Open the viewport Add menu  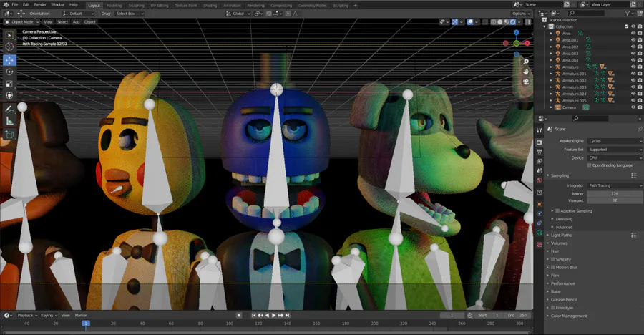click(77, 21)
